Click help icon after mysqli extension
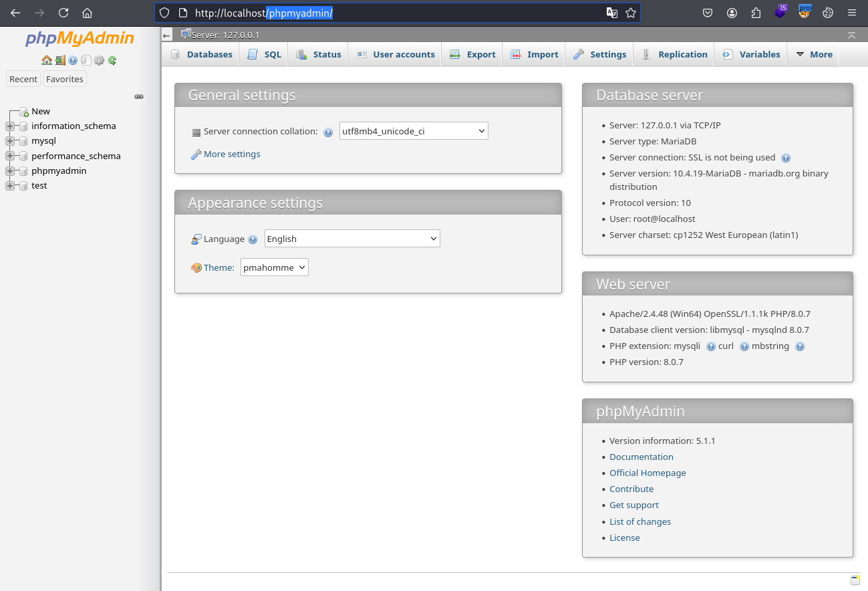 pyautogui.click(x=711, y=346)
